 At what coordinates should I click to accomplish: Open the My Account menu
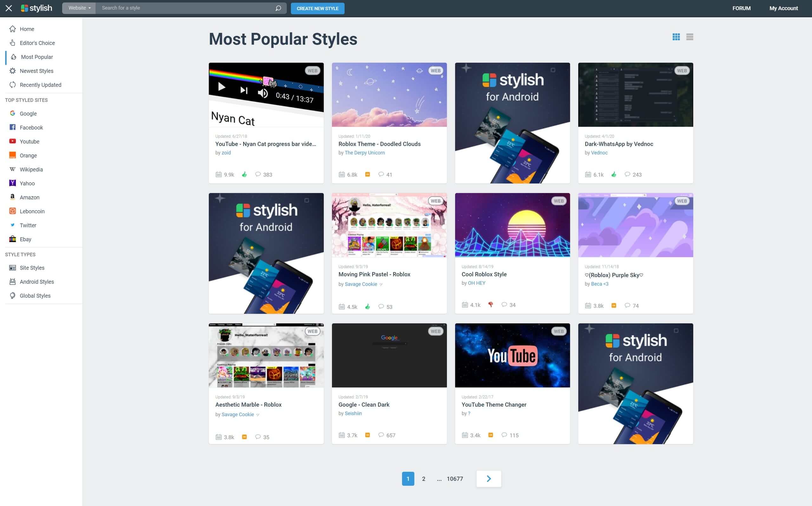click(x=783, y=8)
